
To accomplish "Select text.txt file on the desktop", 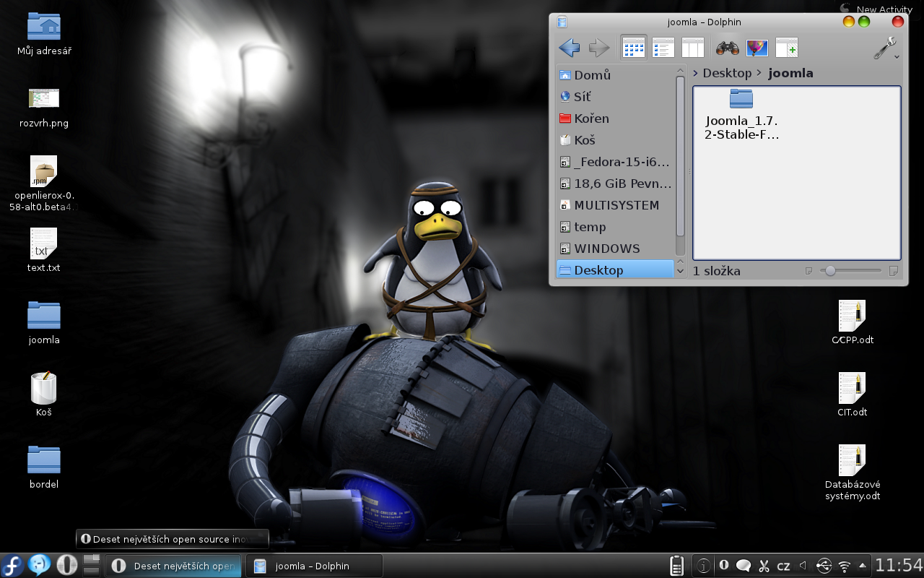I will [44, 251].
